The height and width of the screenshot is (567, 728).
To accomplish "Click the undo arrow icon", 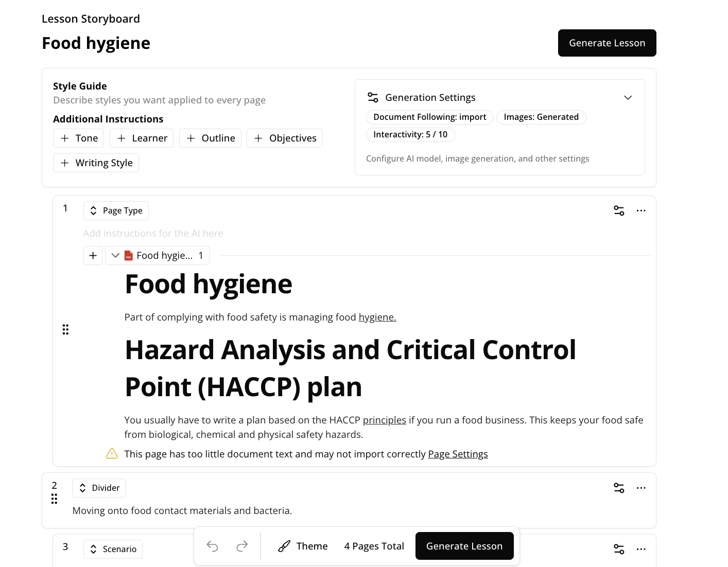I will click(x=212, y=546).
